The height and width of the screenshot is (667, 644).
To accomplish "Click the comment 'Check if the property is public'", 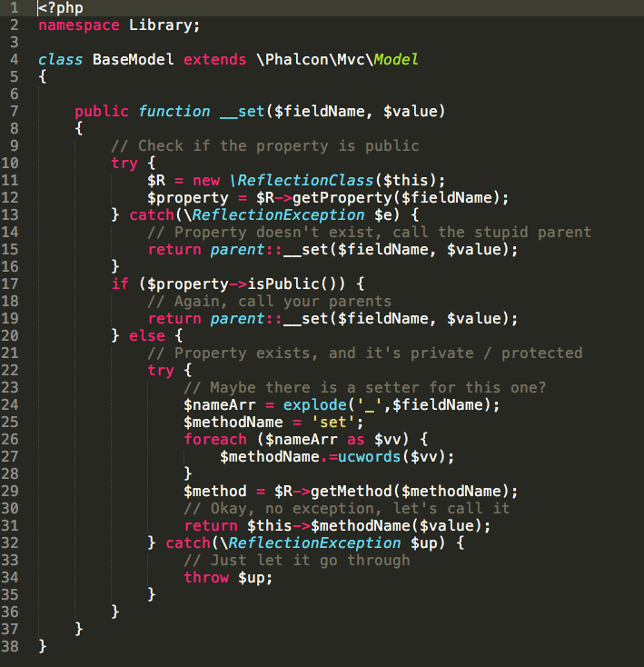I will click(x=279, y=146).
